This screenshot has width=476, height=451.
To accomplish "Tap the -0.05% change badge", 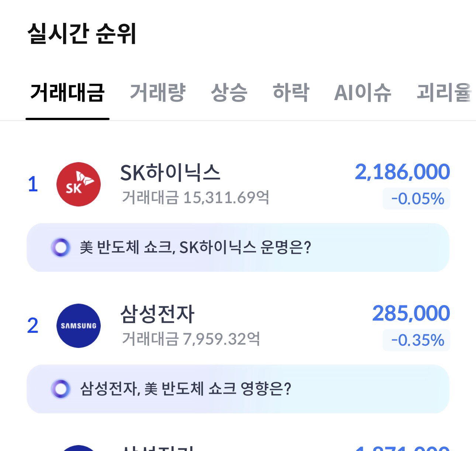I will click(417, 199).
